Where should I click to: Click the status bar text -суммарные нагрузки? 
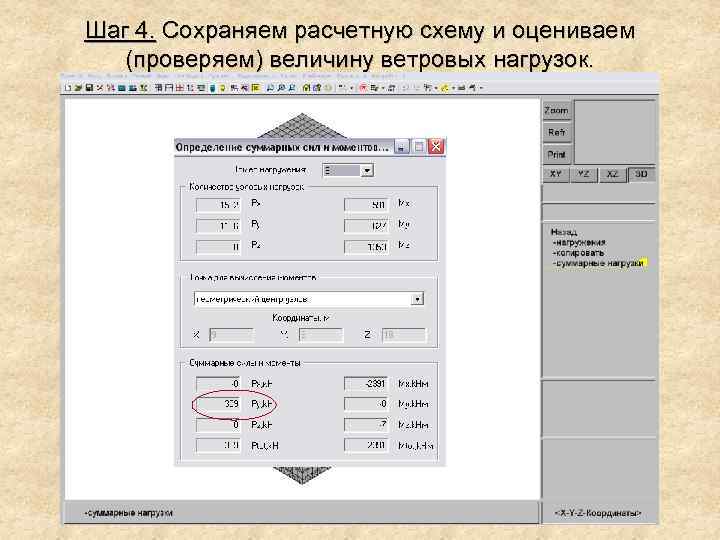[x=129, y=513]
